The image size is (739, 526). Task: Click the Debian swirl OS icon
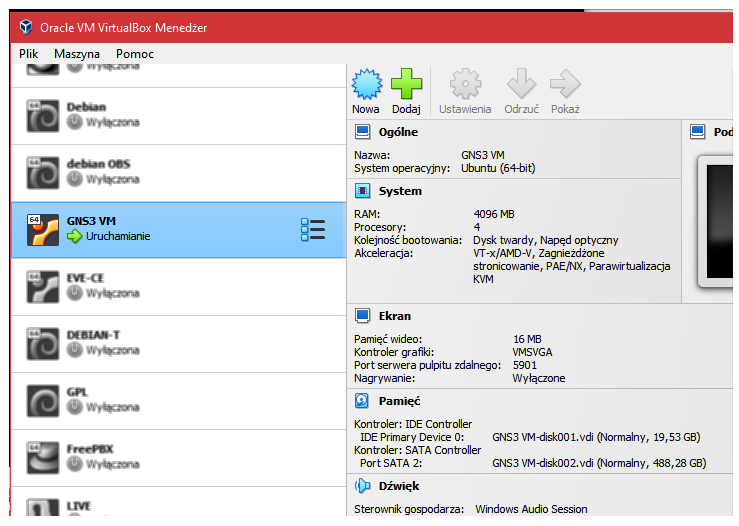43,115
